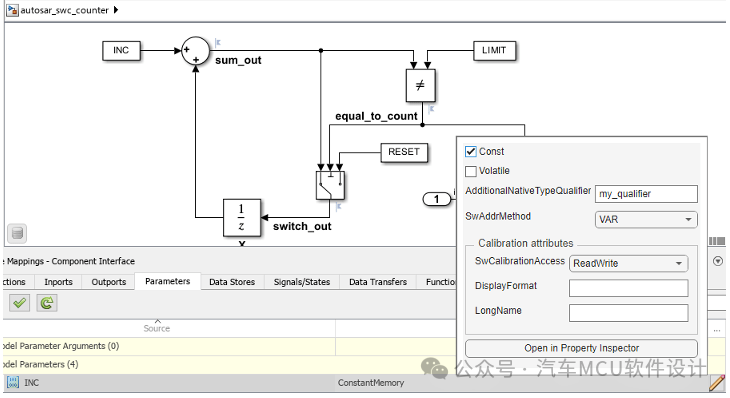Click the circular down arrow panel options icon
The image size is (730, 398).
coord(718,261)
